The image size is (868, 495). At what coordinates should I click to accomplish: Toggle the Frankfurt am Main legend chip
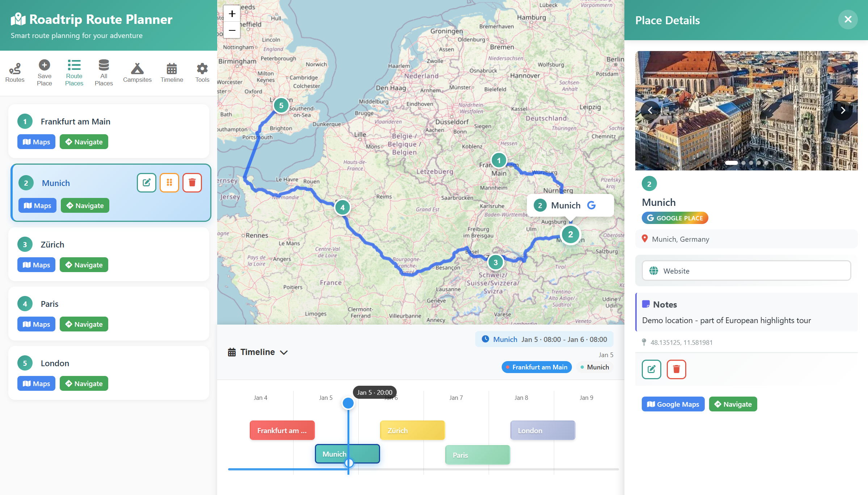click(536, 367)
